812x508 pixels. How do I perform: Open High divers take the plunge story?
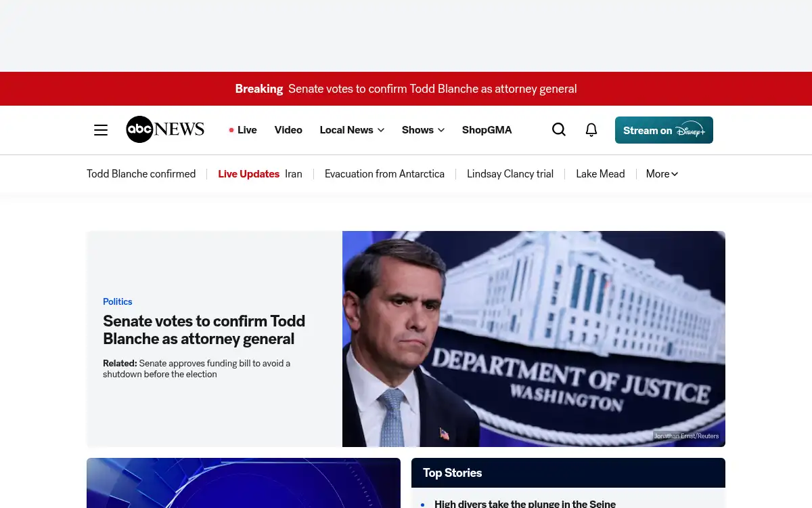[525, 503]
